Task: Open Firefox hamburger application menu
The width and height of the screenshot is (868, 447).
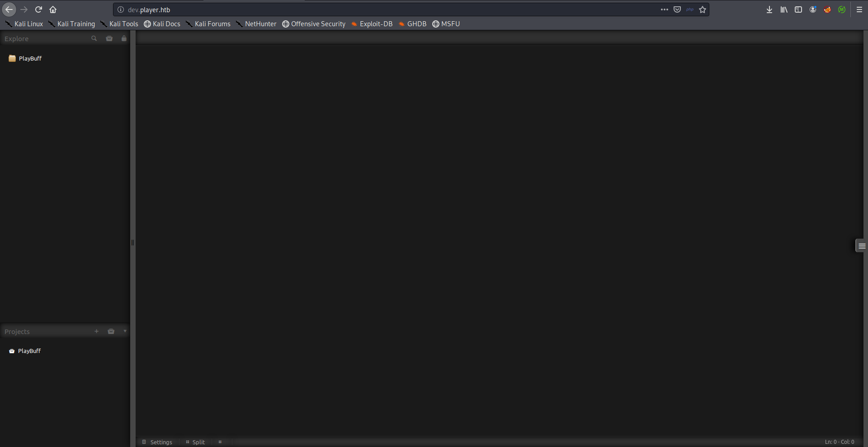Action: pyautogui.click(x=859, y=9)
